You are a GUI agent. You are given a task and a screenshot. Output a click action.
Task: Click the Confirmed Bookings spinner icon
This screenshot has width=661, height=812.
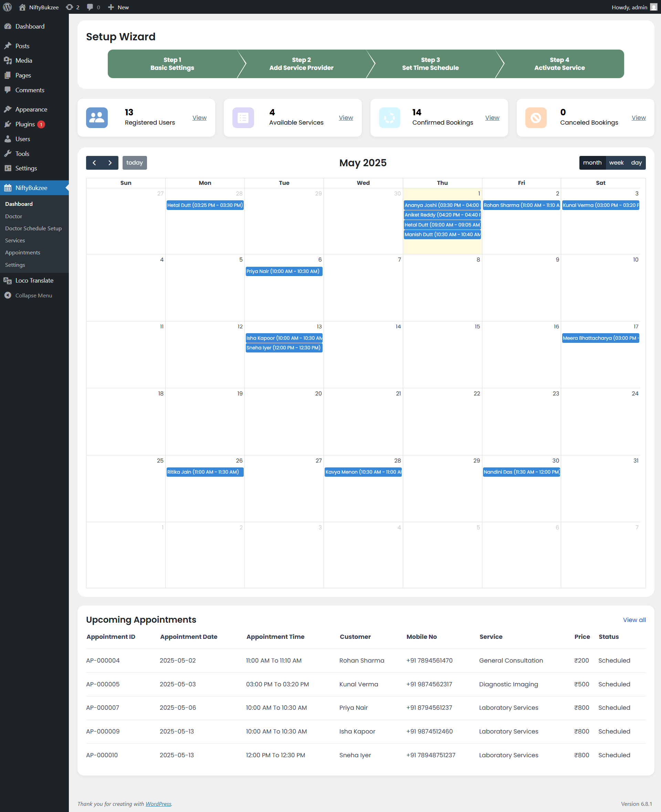[x=389, y=118]
